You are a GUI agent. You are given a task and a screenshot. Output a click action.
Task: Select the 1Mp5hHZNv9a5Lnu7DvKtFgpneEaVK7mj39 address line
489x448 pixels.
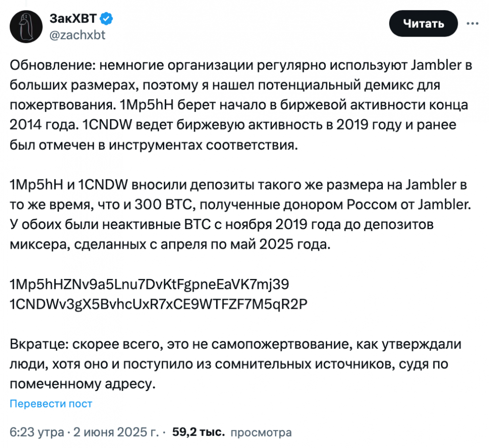(149, 284)
